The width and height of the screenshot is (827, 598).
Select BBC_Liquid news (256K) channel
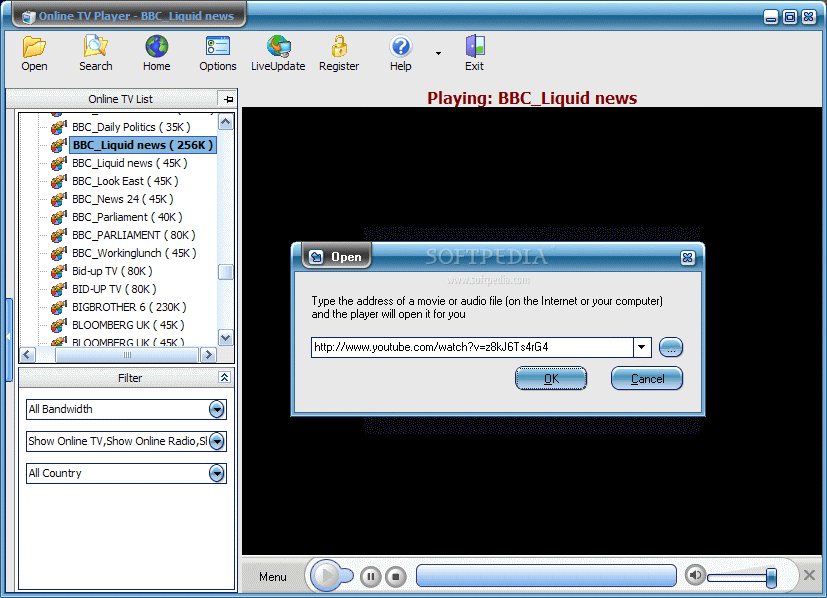pyautogui.click(x=142, y=145)
